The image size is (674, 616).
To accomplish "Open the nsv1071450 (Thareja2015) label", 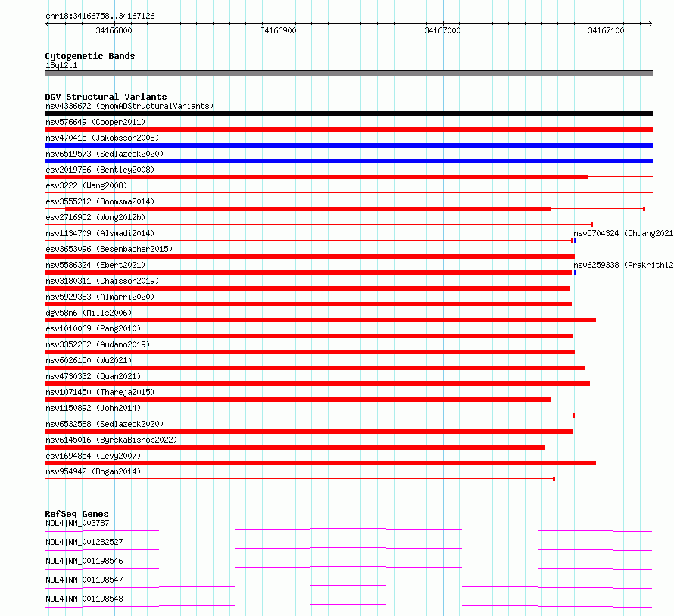I will (100, 392).
